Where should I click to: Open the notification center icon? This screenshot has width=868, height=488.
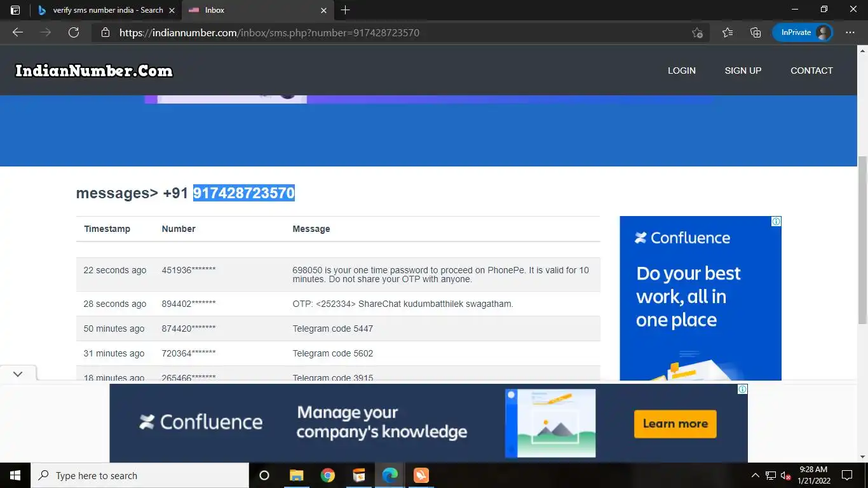pyautogui.click(x=846, y=475)
